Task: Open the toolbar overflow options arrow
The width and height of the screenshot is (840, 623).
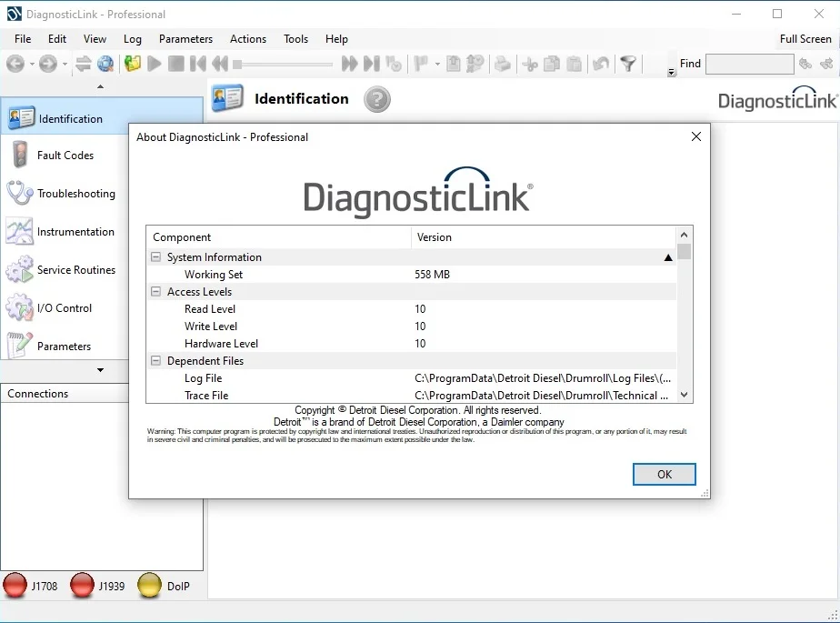Action: pyautogui.click(x=671, y=72)
